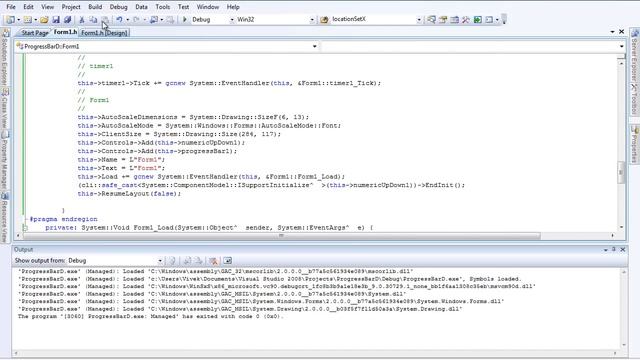Open the Undo history dropdown arrow
The width and height of the screenshot is (640, 360).
(x=127, y=20)
